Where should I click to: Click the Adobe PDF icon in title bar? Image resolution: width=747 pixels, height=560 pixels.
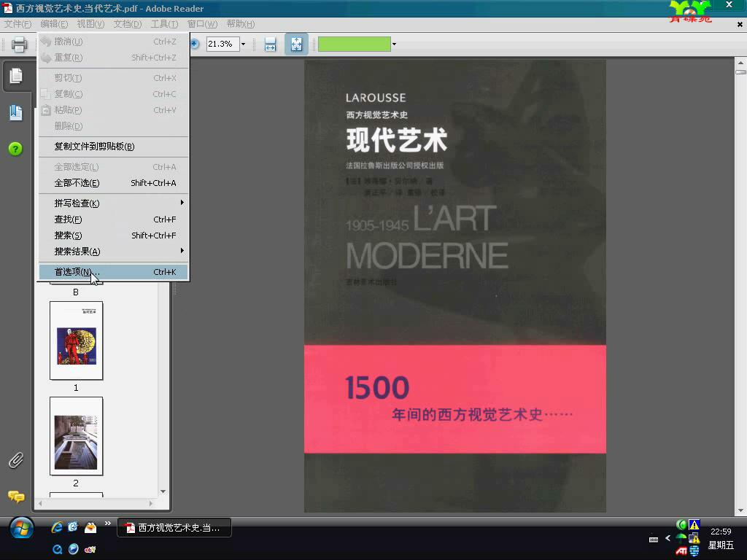tap(7, 8)
